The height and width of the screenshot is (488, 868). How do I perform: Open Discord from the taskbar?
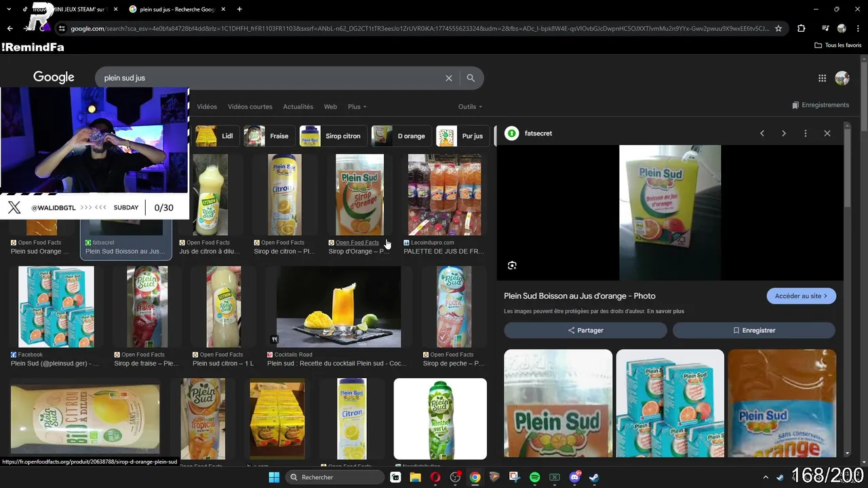click(574, 477)
